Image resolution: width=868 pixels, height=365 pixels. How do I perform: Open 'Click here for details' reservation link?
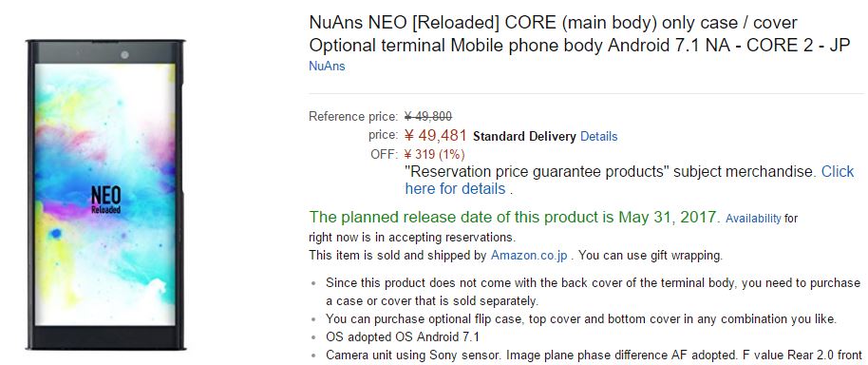[x=630, y=180]
